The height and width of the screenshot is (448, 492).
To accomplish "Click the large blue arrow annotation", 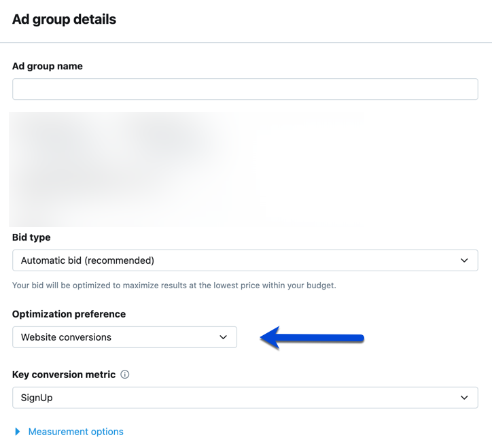I will coord(313,337).
